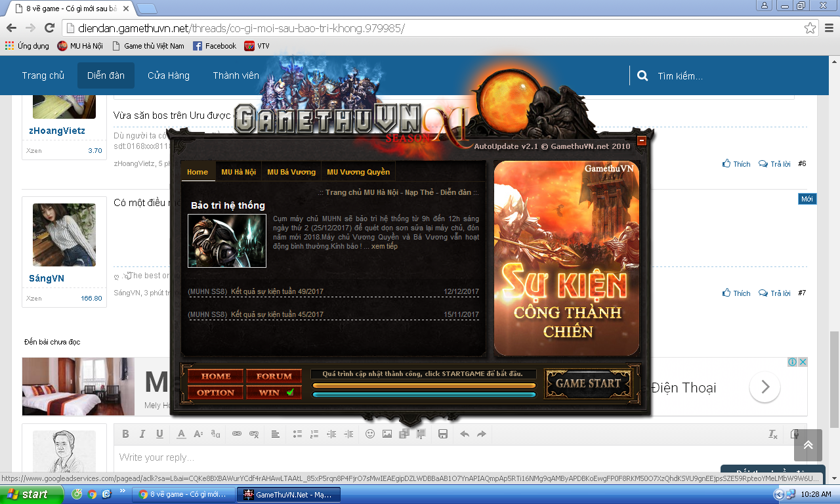840x504 pixels.
Task: Reload the page in Chrome
Action: point(49,28)
